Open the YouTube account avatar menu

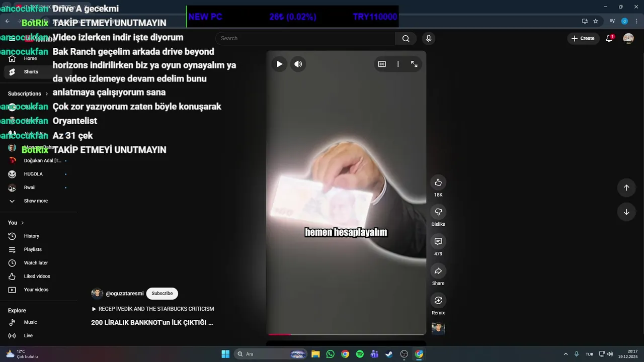tap(628, 38)
